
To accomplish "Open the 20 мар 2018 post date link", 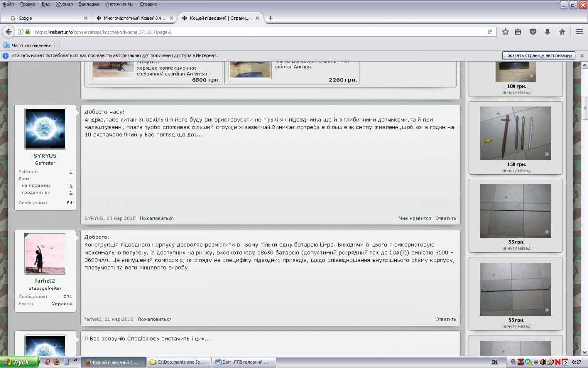I will pyautogui.click(x=121, y=218).
